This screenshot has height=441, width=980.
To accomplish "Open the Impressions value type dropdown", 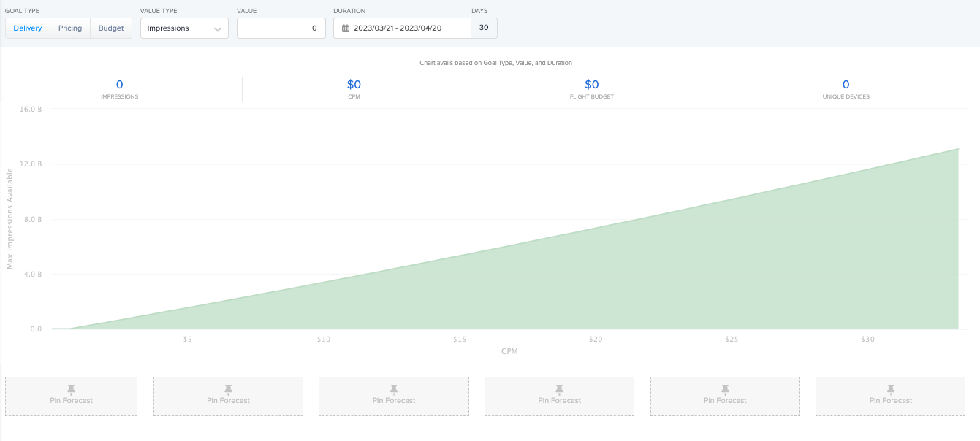I will coord(183,28).
